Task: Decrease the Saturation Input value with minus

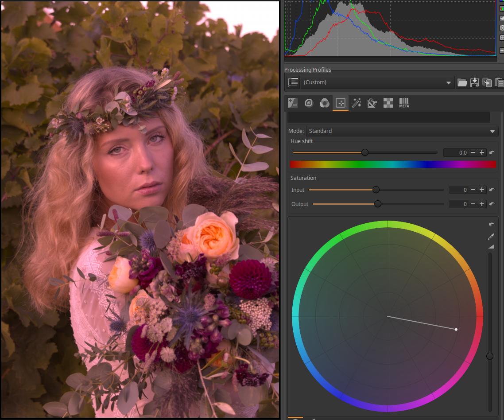Action: point(473,190)
